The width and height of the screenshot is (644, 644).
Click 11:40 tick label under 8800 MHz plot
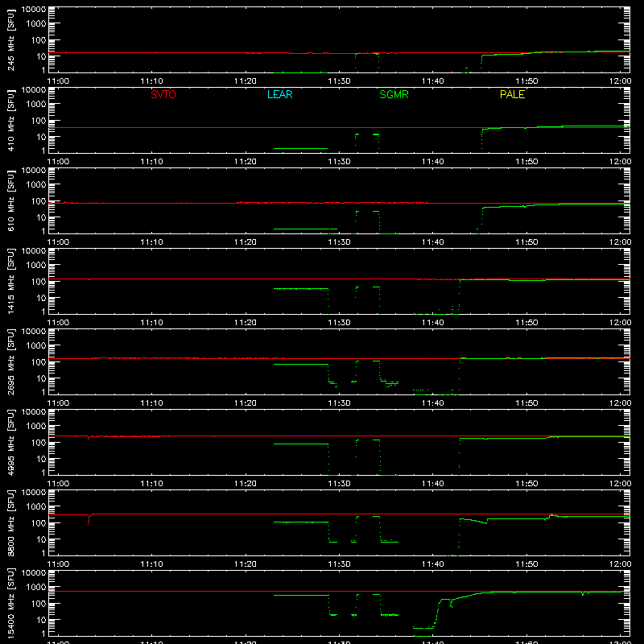pos(432,564)
